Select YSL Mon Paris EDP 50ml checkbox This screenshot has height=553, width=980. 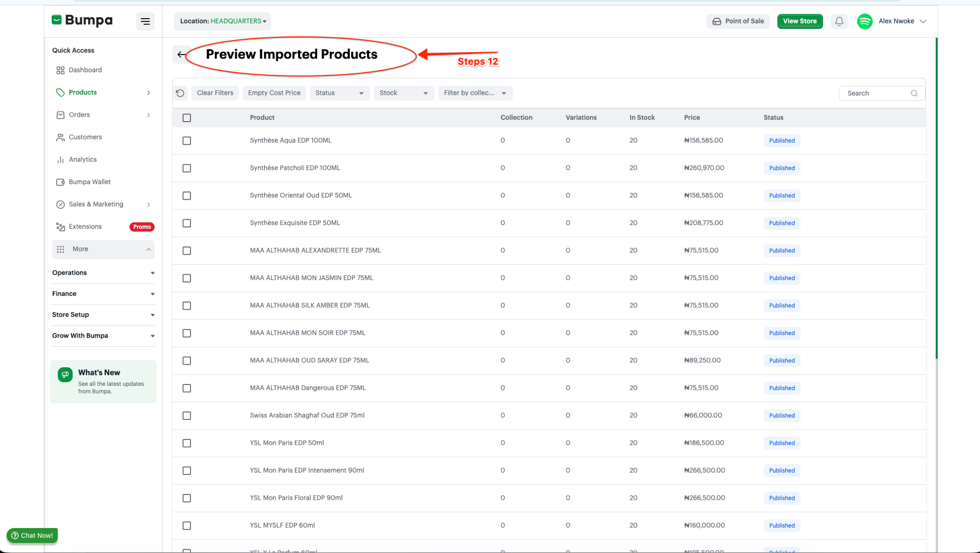[x=187, y=443]
